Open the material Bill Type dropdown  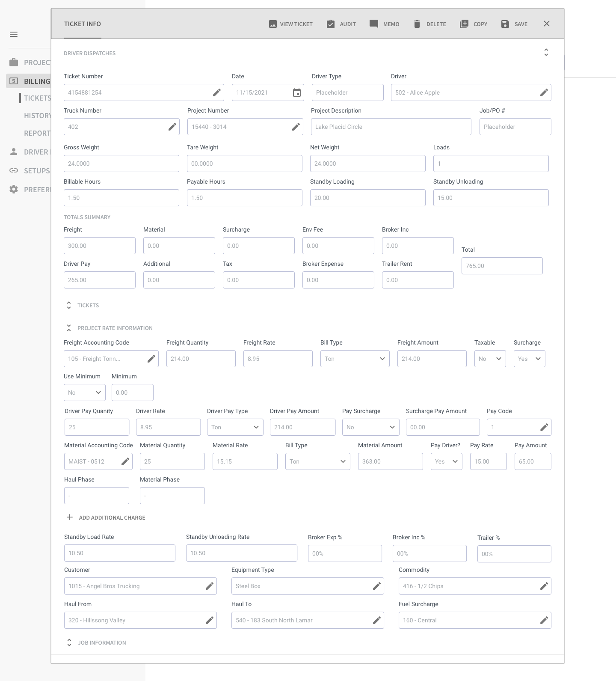(318, 461)
